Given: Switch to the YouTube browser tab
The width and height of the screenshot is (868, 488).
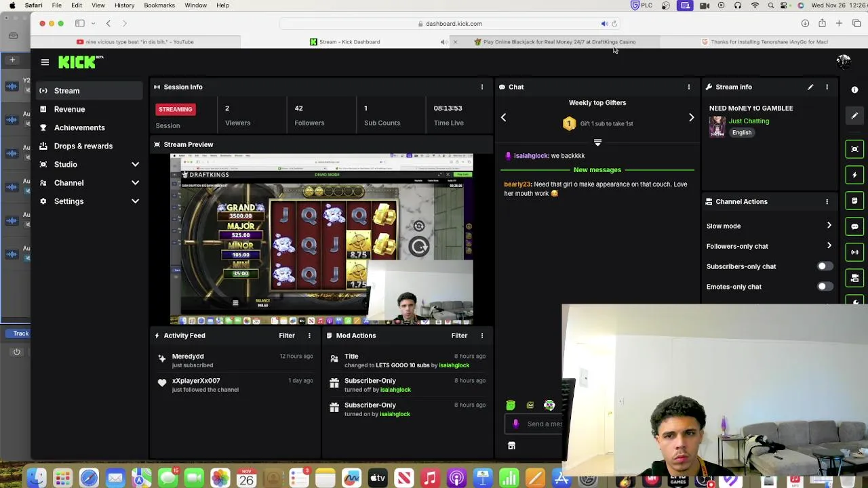Looking at the screenshot, I should 136,42.
